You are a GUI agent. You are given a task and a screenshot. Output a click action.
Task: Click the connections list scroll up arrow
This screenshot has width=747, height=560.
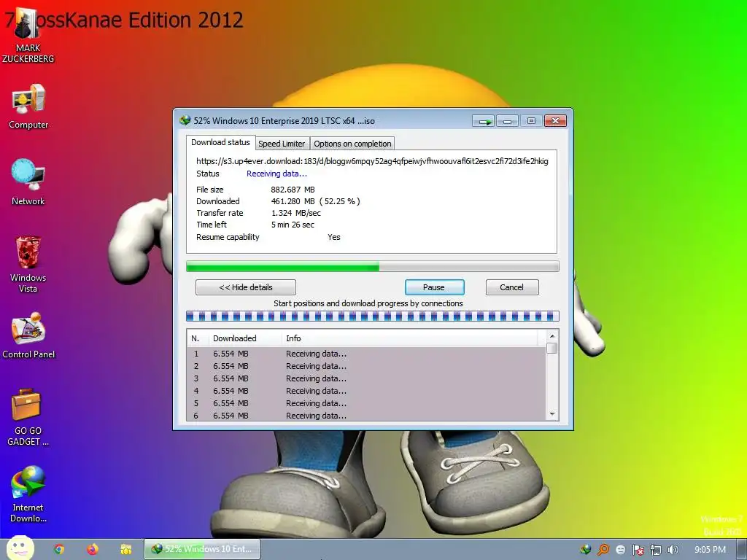click(552, 336)
